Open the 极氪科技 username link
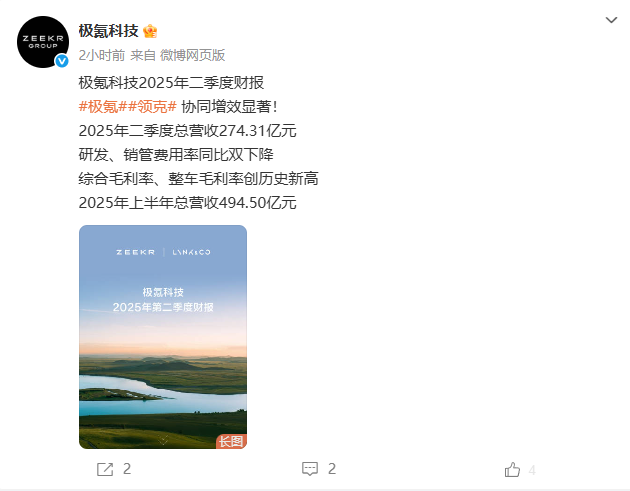Image resolution: width=630 pixels, height=491 pixels. tap(108, 31)
